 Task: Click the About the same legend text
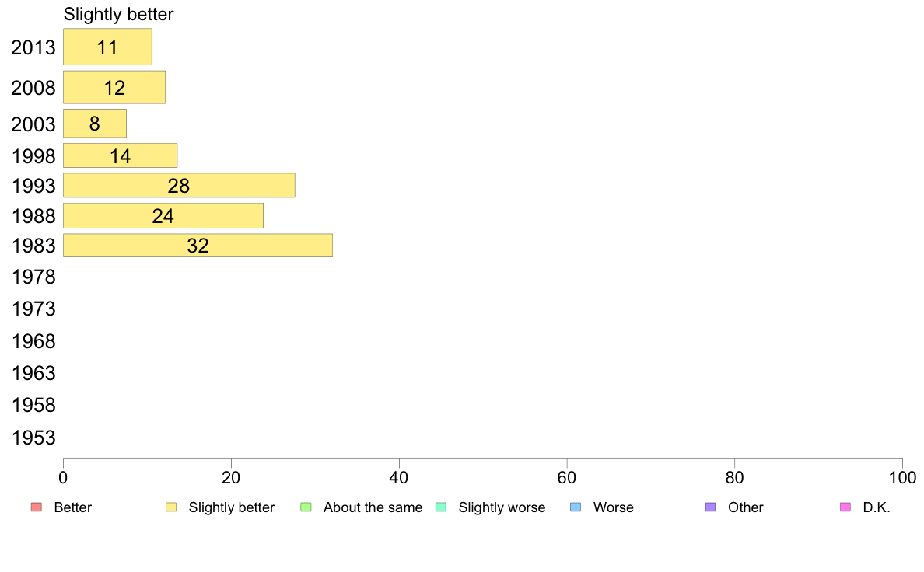tap(373, 507)
